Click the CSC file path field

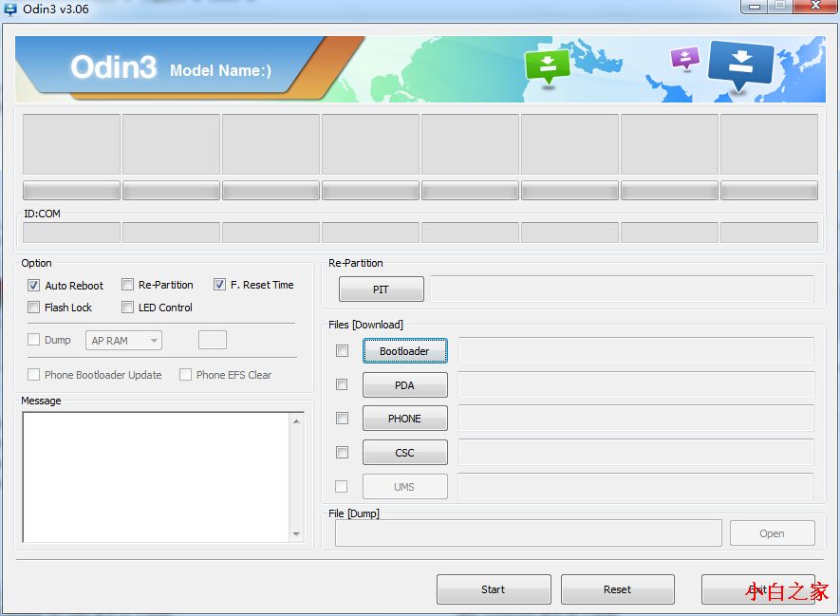(x=636, y=453)
